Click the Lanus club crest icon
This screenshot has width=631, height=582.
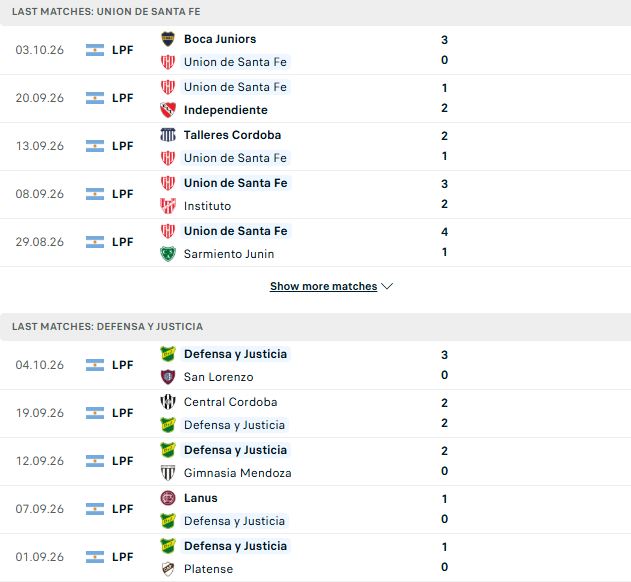pyautogui.click(x=168, y=498)
